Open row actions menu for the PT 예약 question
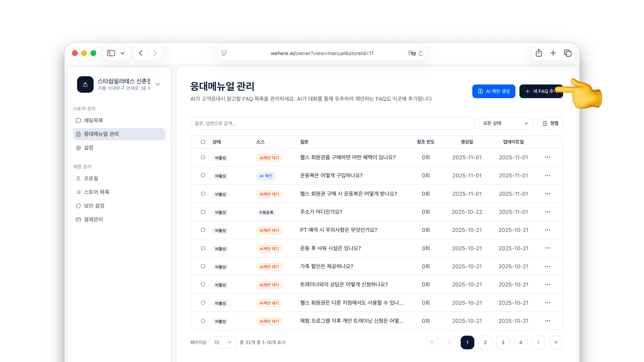 pyautogui.click(x=547, y=230)
